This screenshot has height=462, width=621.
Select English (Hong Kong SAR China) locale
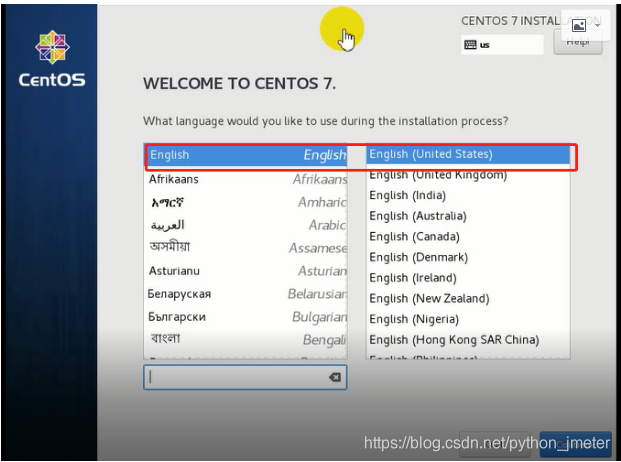(x=468, y=339)
